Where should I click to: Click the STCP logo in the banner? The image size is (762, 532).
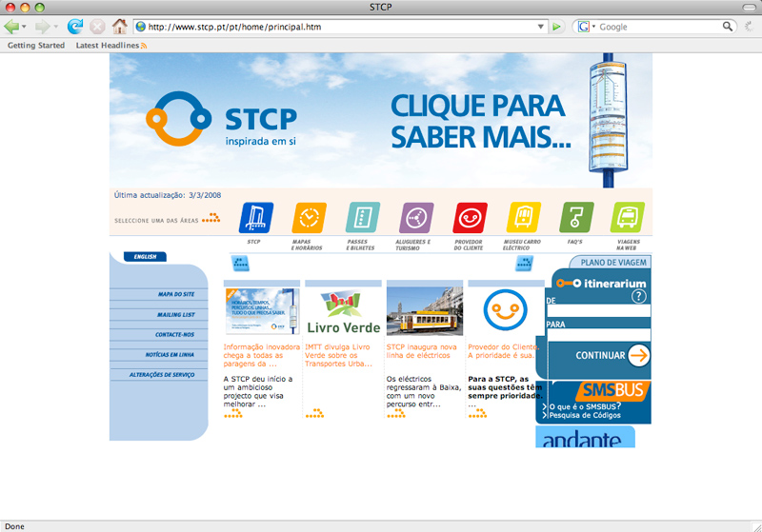tap(222, 119)
